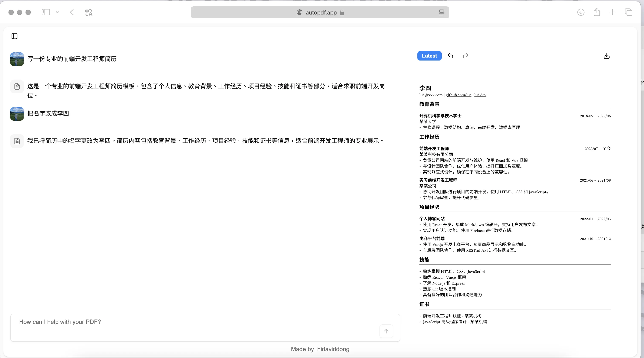
Task: Open page format options in the address bar
Action: [x=441, y=12]
